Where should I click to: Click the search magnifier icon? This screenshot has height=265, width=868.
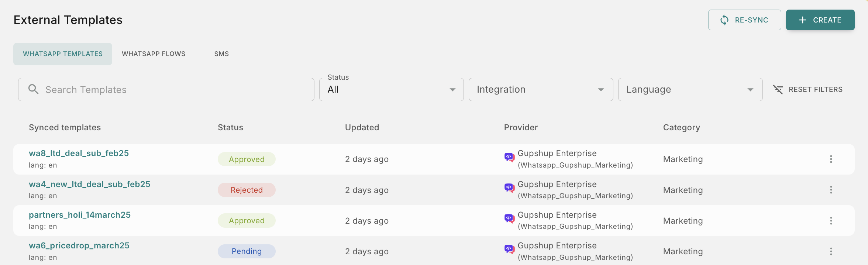pyautogui.click(x=33, y=89)
